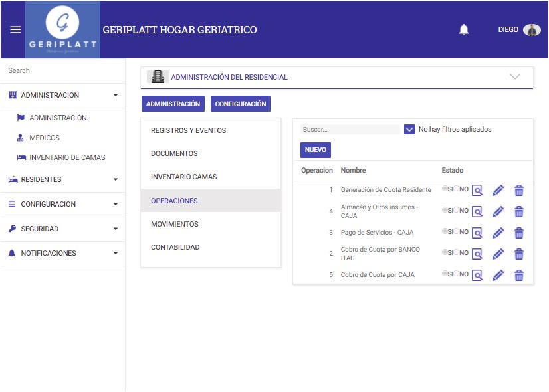Focus the Buscar... operations search field

[x=350, y=129]
